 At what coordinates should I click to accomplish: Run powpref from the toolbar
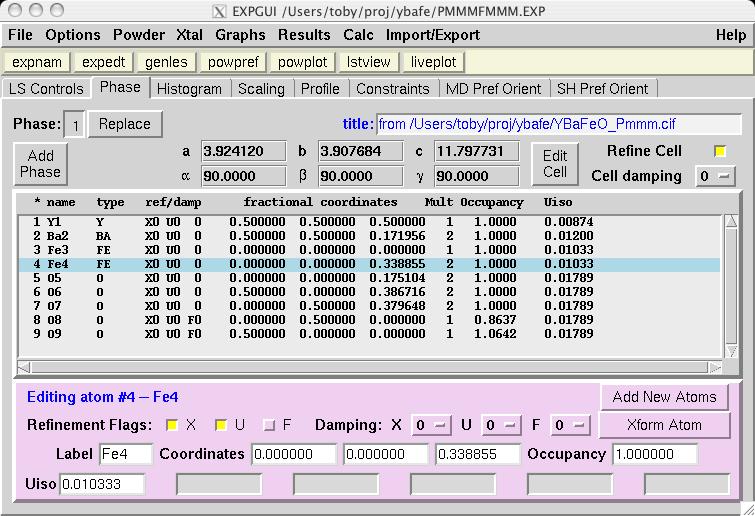pos(233,62)
